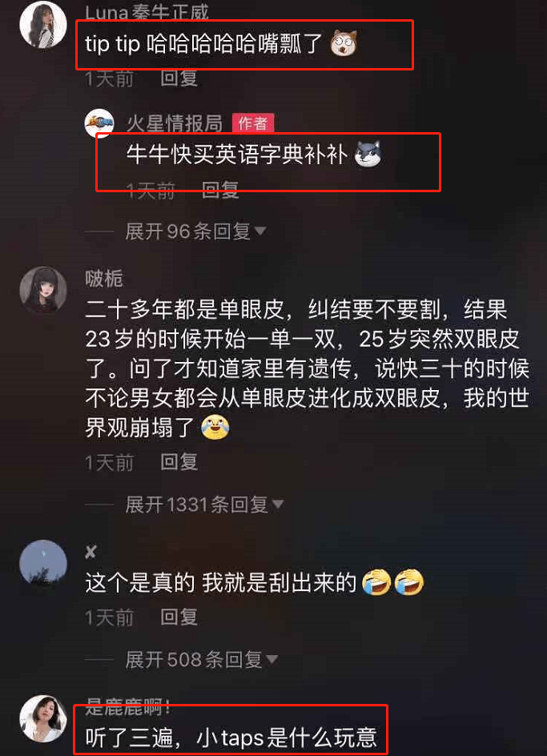Tap the crying emoji after 世界观崩塌了
547x756 pixels.
pos(215,427)
